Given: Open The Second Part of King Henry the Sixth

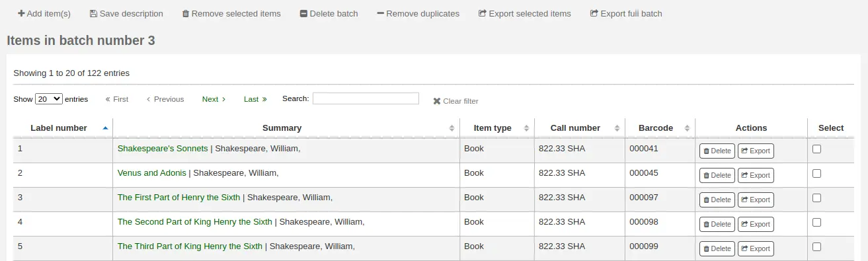Looking at the screenshot, I should tap(195, 222).
